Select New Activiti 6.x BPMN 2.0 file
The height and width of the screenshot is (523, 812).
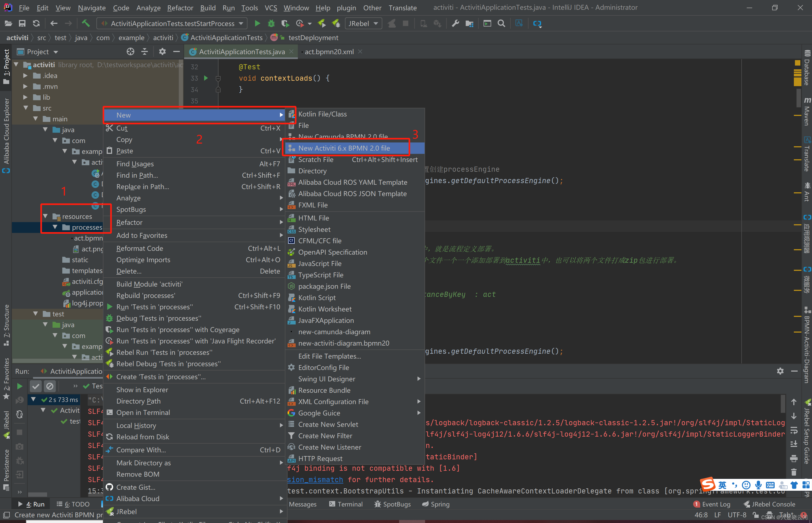(x=355, y=148)
